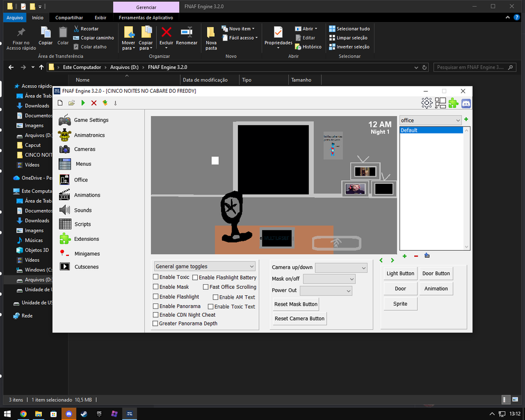The image size is (525, 420).
Task: Switch to Início tab in Explorer
Action: [x=37, y=17]
